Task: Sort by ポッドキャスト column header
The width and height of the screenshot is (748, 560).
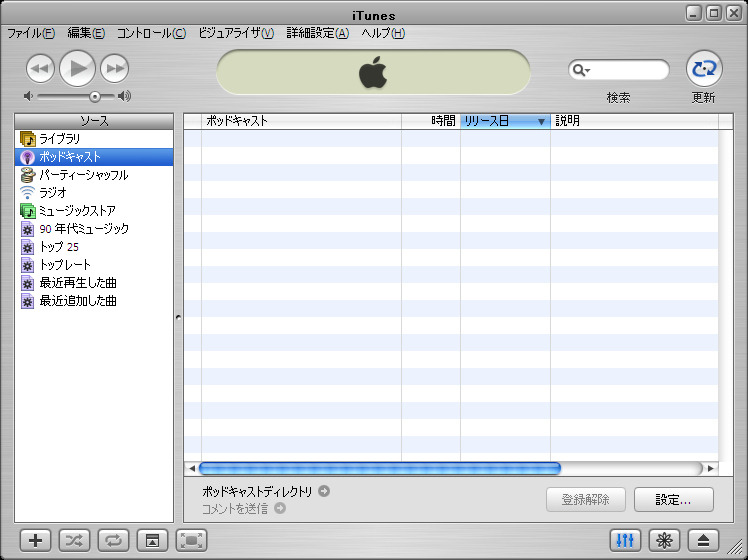Action: point(301,121)
